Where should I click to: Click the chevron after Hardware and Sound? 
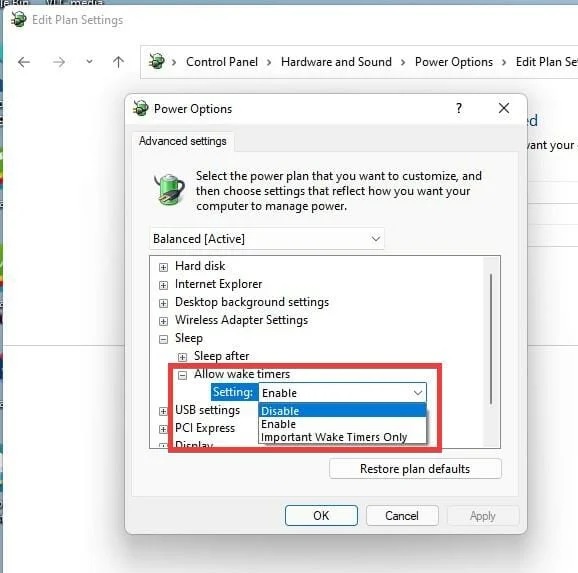tap(403, 62)
